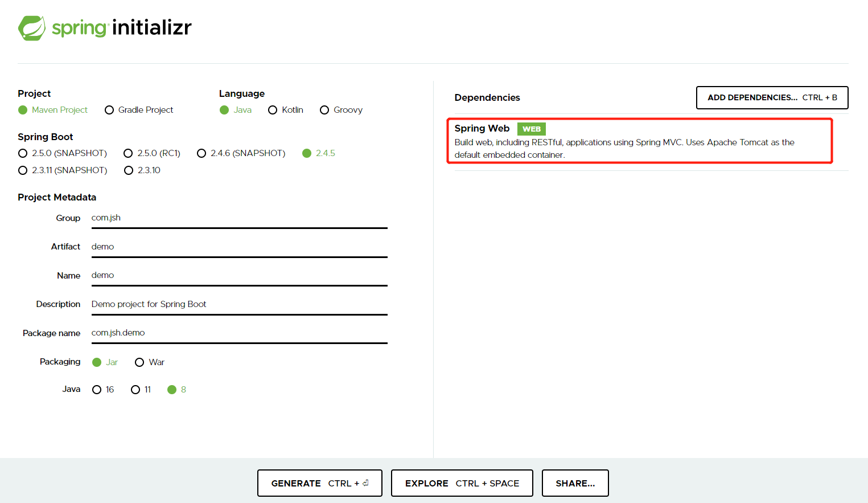Explore the project contents
868x503 pixels.
[x=462, y=483]
